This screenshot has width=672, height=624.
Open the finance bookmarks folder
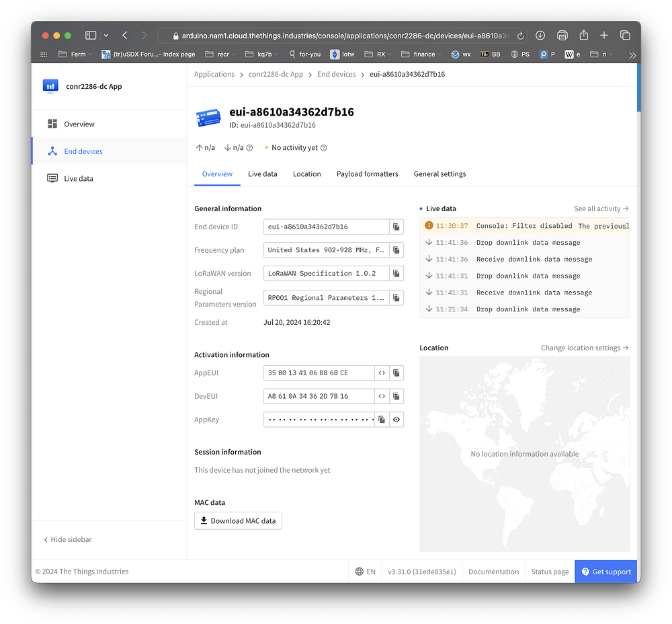(421, 54)
